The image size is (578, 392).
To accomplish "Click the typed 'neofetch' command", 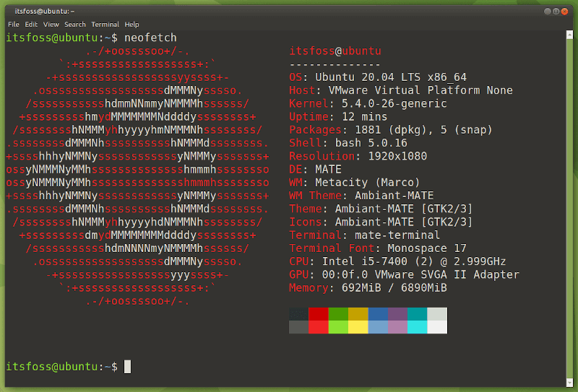I will [150, 38].
